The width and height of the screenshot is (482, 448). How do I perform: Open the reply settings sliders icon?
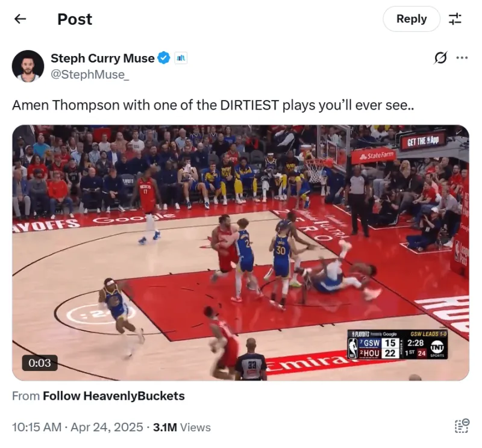coord(455,19)
